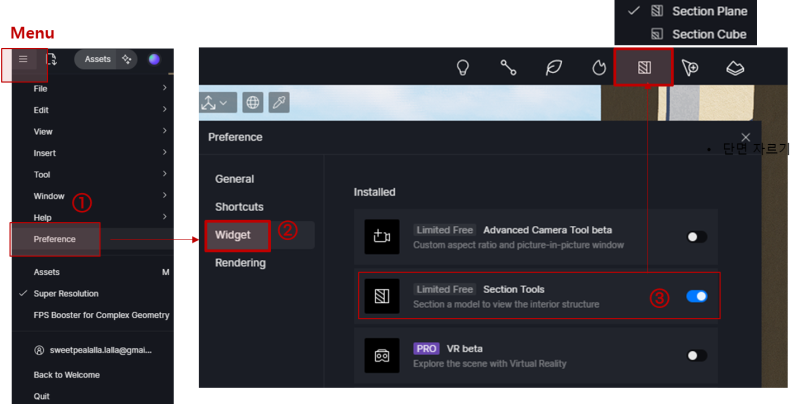Click the Tool row chevron arrow
The height and width of the screenshot is (404, 800).
point(165,173)
